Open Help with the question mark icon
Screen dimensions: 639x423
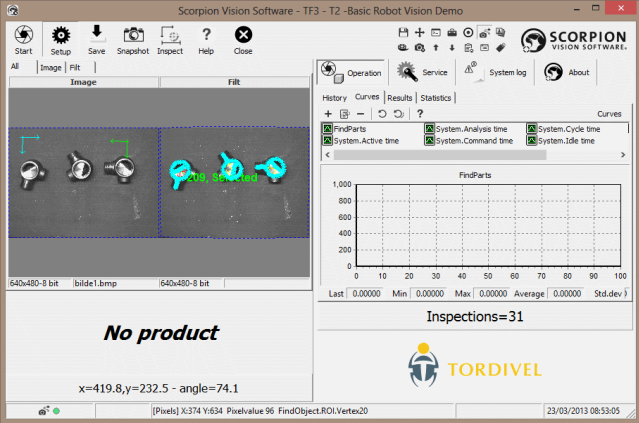206,36
